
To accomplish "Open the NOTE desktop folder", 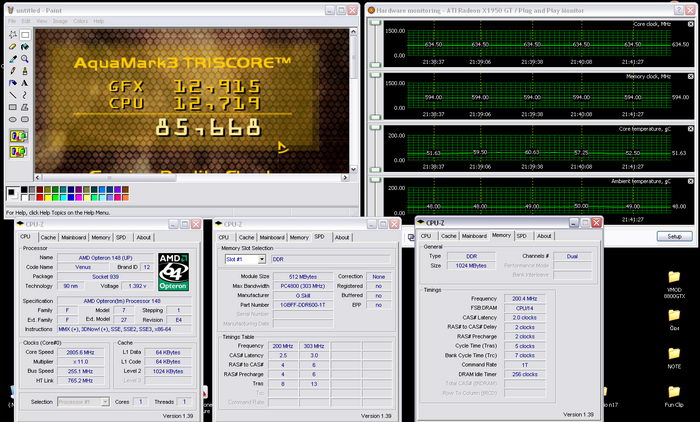I will [x=674, y=358].
